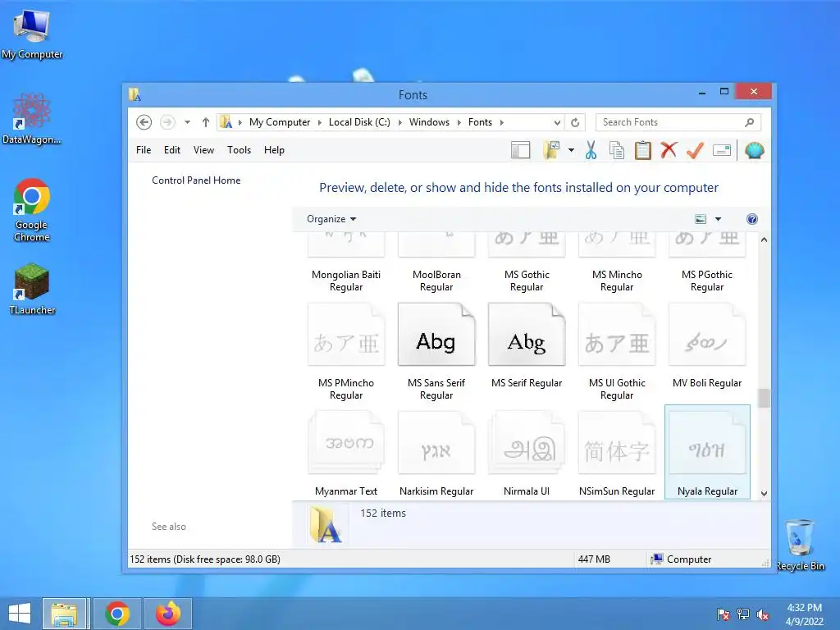Open File Explorer from the taskbar

[x=64, y=614]
